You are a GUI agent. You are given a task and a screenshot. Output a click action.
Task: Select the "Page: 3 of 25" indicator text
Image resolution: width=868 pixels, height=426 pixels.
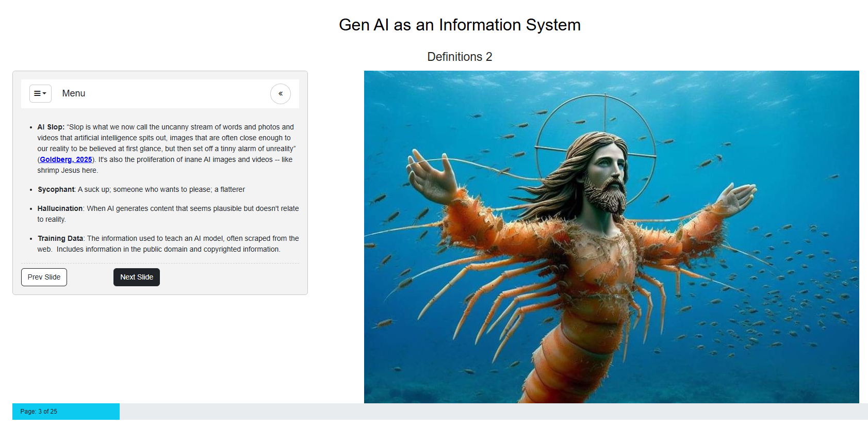point(39,412)
